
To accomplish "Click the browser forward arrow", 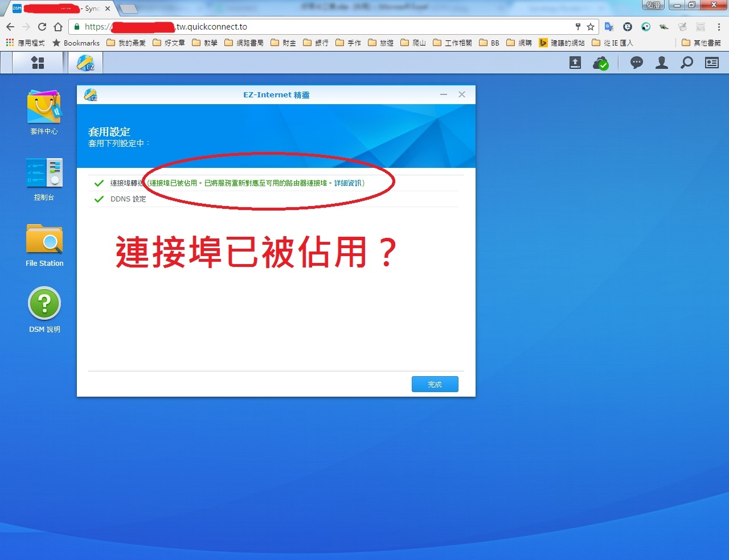I will [x=26, y=27].
